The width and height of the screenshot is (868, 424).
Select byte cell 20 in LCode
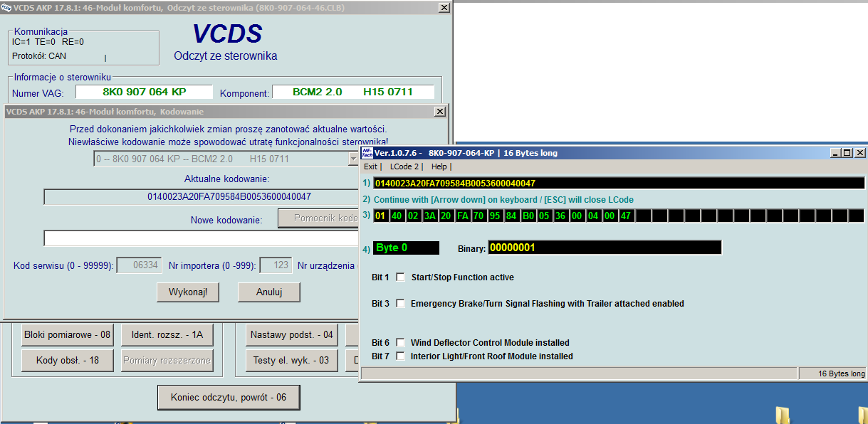pyautogui.click(x=446, y=216)
